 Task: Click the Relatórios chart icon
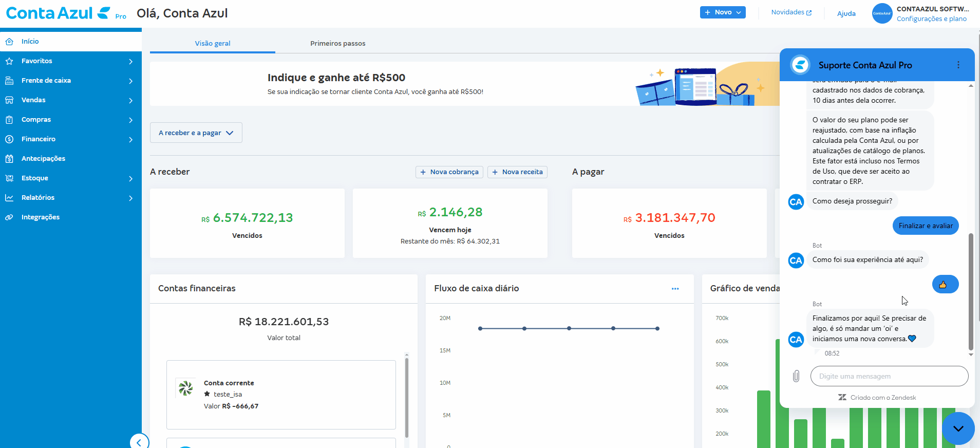point(9,198)
